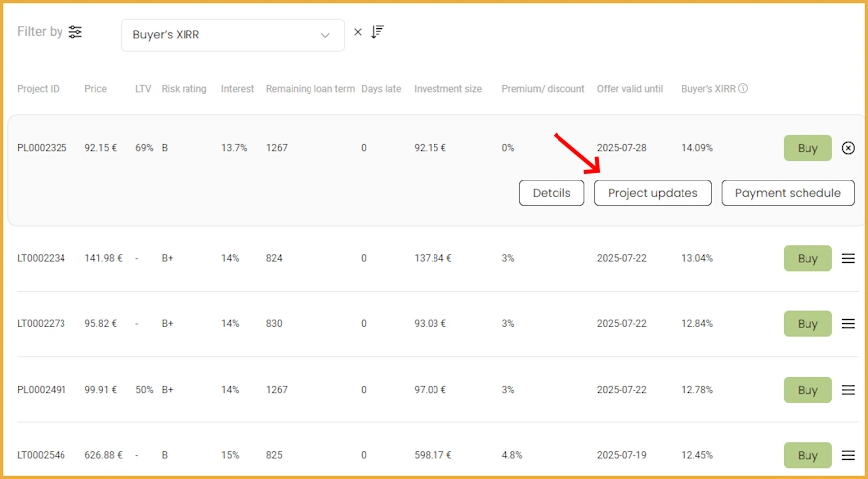
Task: Click the Risk rating column header
Action: tap(185, 89)
